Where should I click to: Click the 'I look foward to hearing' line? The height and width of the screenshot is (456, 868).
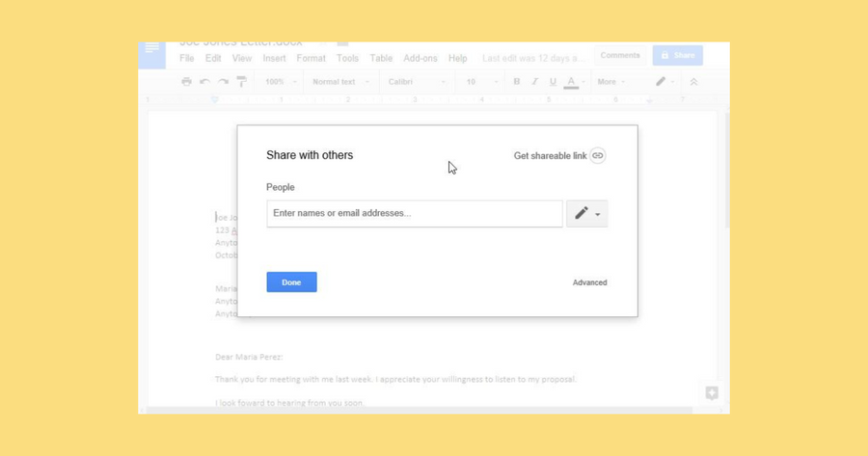click(289, 402)
